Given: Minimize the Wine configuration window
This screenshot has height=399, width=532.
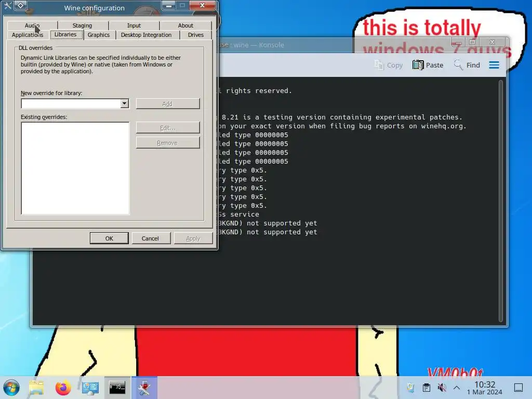Looking at the screenshot, I should pos(169,5).
